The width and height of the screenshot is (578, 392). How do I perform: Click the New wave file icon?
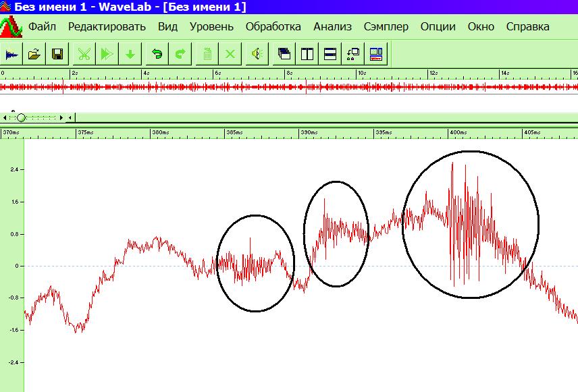pos(12,54)
